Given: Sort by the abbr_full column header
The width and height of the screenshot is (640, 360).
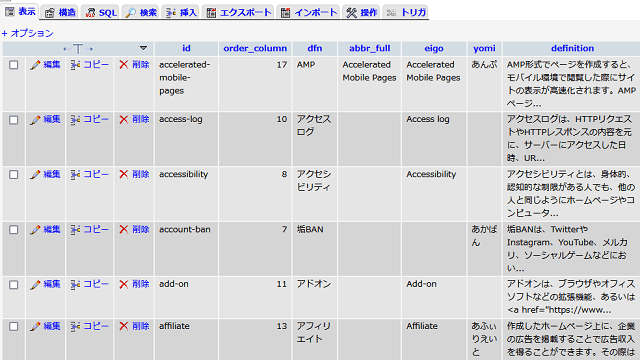Looking at the screenshot, I should coord(369,48).
